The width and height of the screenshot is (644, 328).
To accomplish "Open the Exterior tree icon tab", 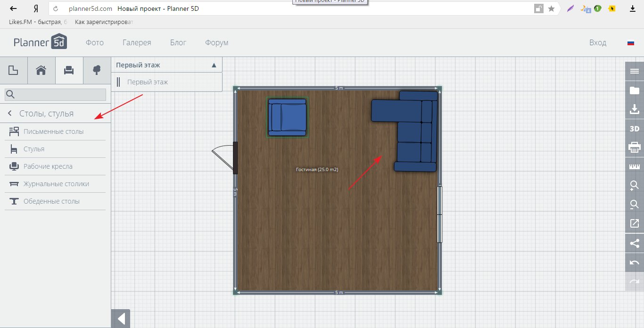I will point(97,71).
